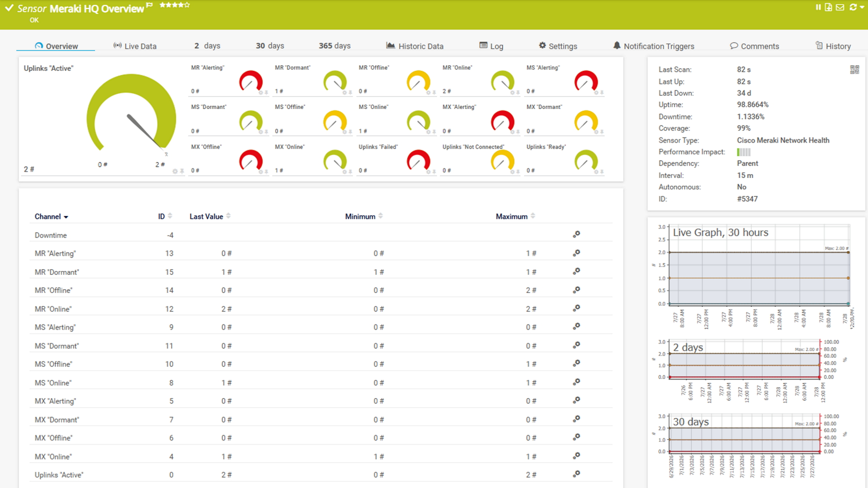Viewport: 868px width, 488px height.
Task: Open settings gear for Downtime channel
Action: [x=576, y=234]
